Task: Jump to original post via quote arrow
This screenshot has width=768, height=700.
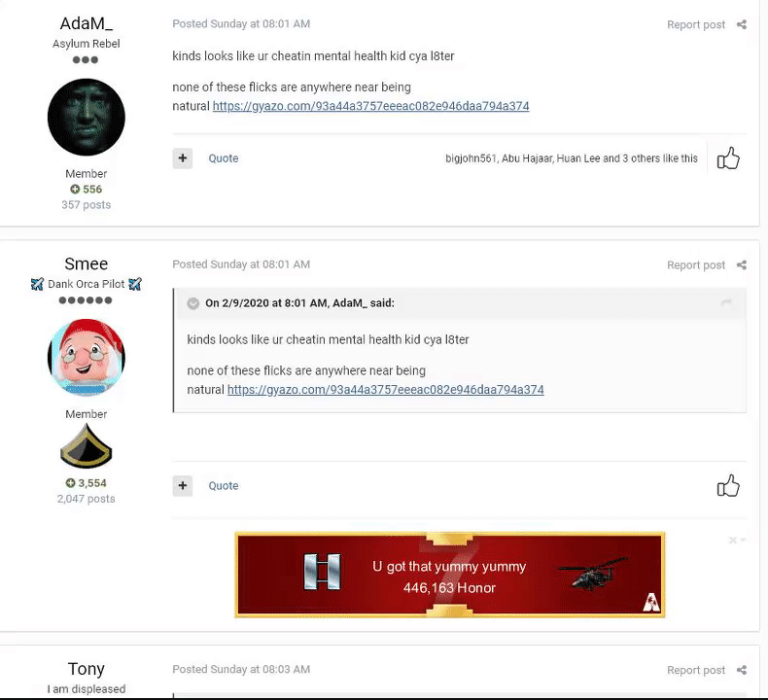Action: click(x=726, y=303)
